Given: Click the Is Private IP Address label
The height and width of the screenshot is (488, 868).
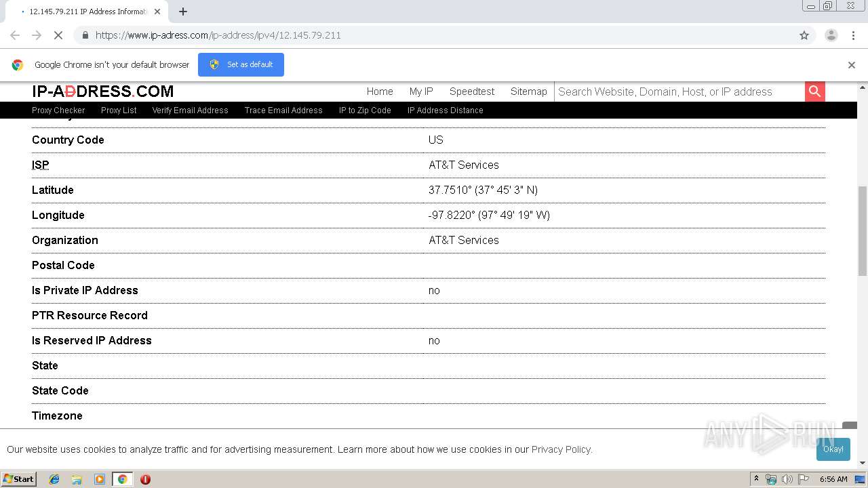Looking at the screenshot, I should point(85,290).
